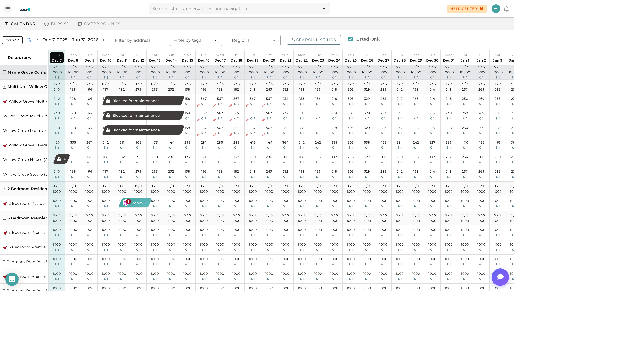Open the Regions dropdown
The height and width of the screenshot is (364, 643).
[x=254, y=40]
